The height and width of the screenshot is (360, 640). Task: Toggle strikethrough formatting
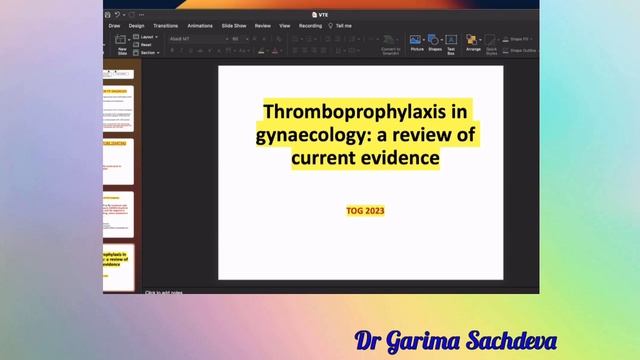point(200,51)
